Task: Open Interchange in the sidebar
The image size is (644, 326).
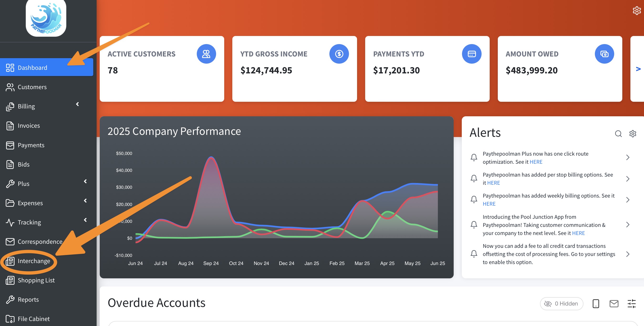Action: (x=34, y=261)
